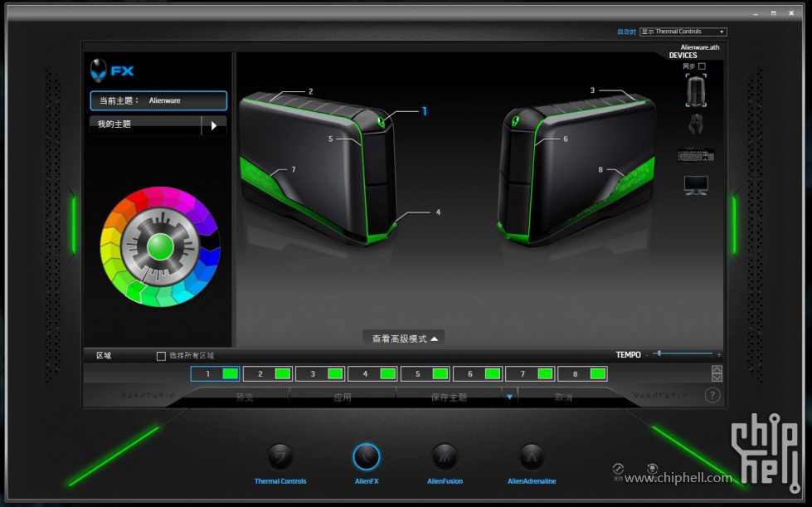This screenshot has height=507, width=812.
Task: Click zone 8 callout on computer image
Action: 600,169
